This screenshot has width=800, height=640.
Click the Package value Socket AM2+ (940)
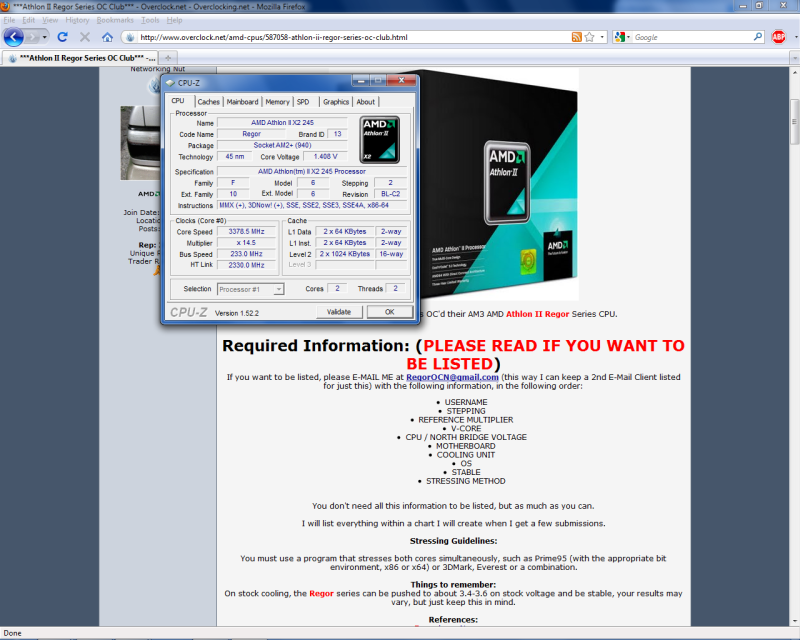coord(282,145)
